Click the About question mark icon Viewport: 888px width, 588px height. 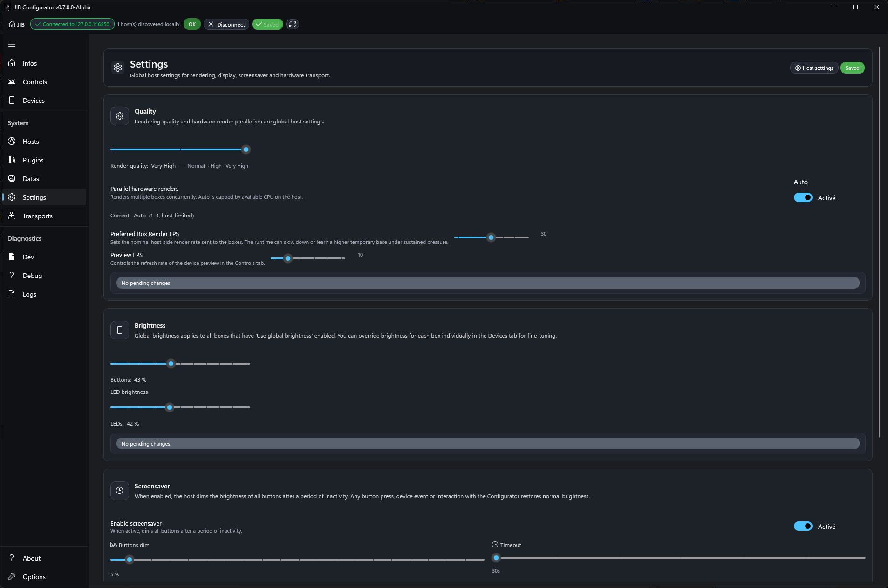12,558
